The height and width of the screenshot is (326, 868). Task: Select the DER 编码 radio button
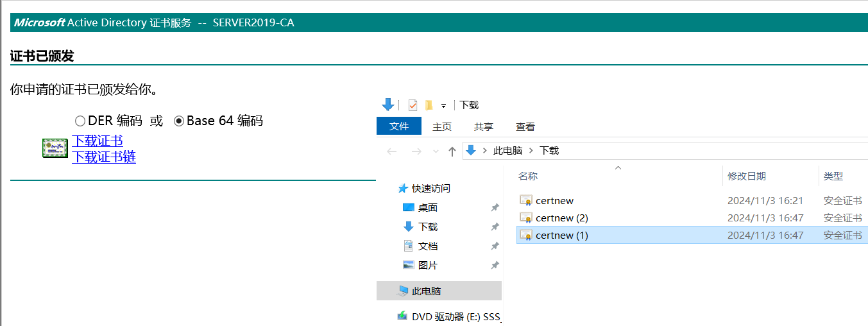tap(80, 121)
